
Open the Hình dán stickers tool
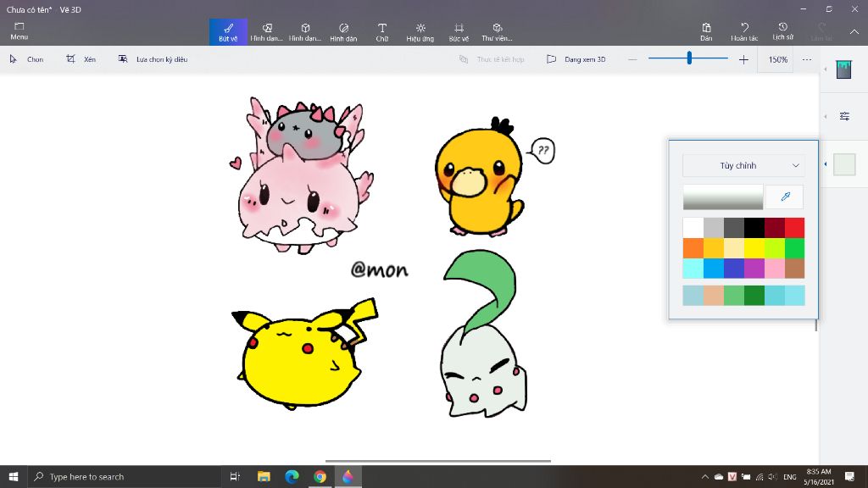tap(343, 31)
